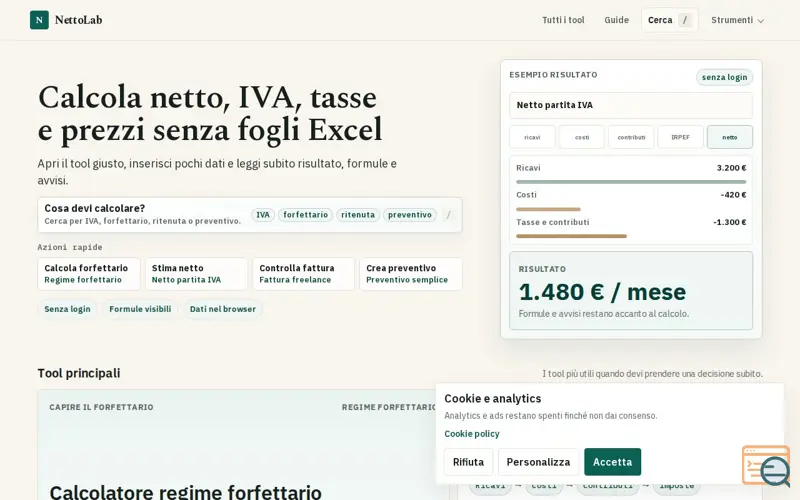Open Calcolatore regime forfettario card title
Screen dimensions: 800x500
tap(186, 492)
